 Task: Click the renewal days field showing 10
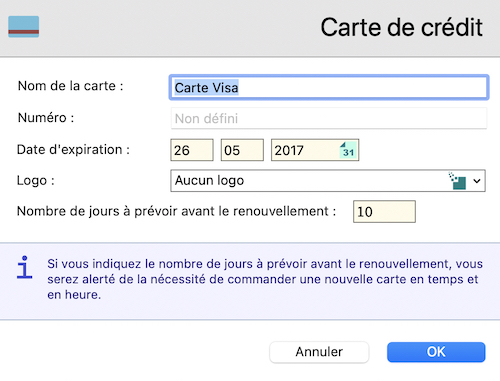click(x=384, y=211)
